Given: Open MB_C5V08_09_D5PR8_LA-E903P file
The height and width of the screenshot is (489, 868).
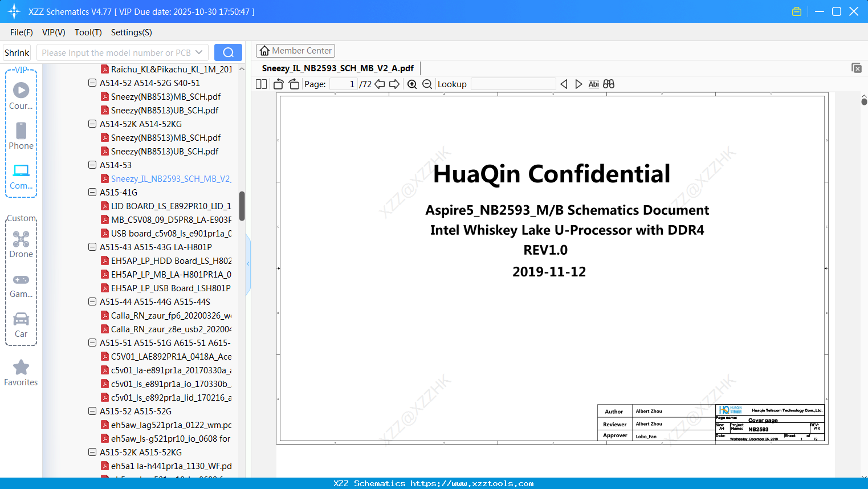Looking at the screenshot, I should 166,219.
